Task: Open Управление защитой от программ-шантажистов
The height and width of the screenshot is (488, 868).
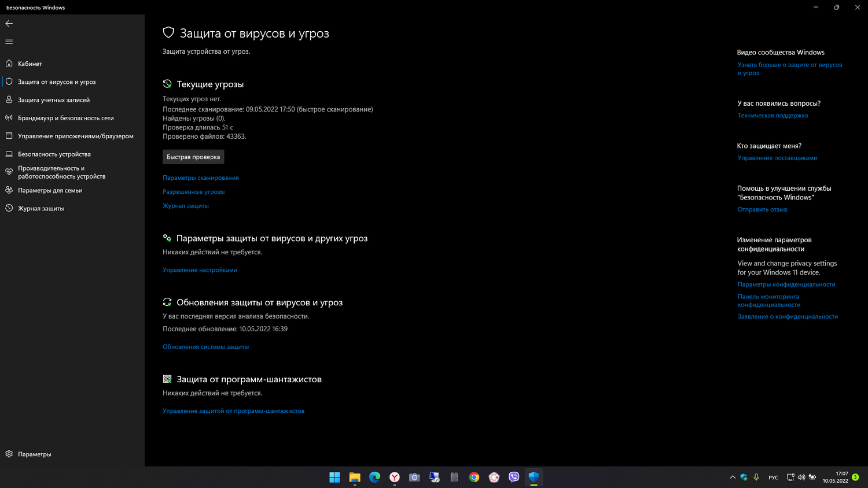Action: (x=233, y=411)
